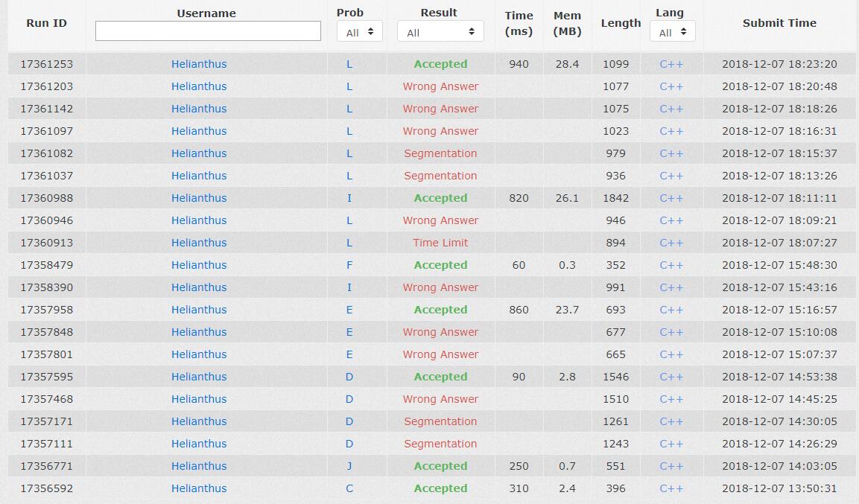Open problem L link in run 17361253
859x504 pixels.
click(349, 64)
